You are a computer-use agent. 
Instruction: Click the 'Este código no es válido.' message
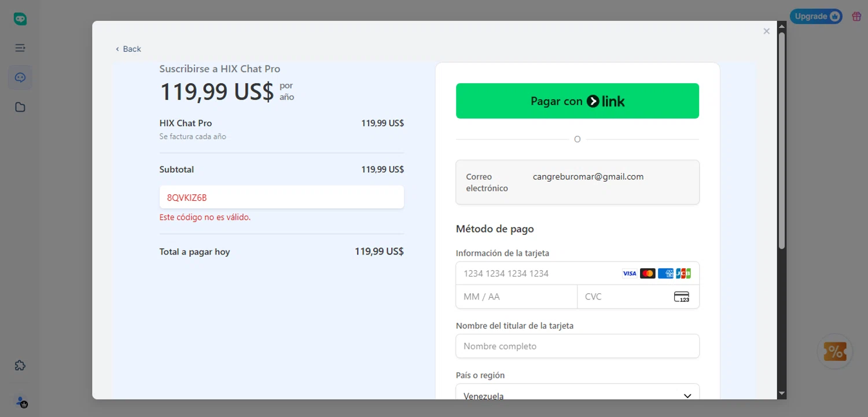[205, 217]
